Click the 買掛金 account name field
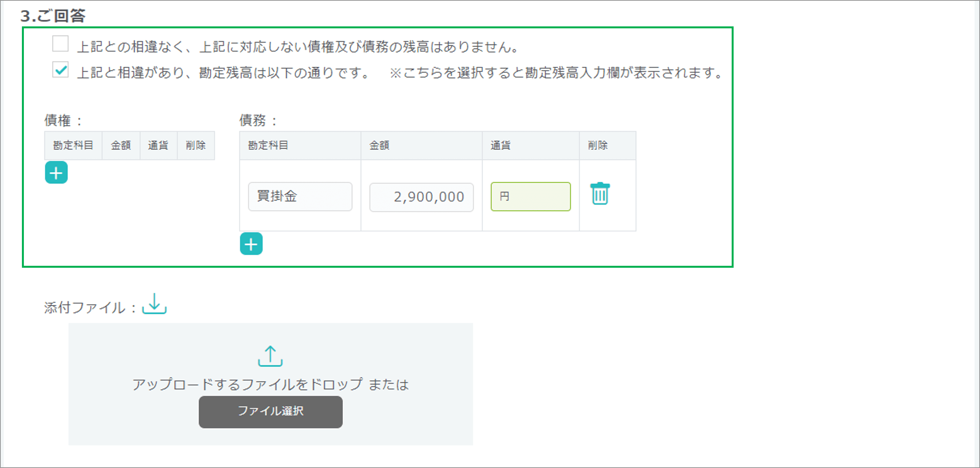 [300, 196]
